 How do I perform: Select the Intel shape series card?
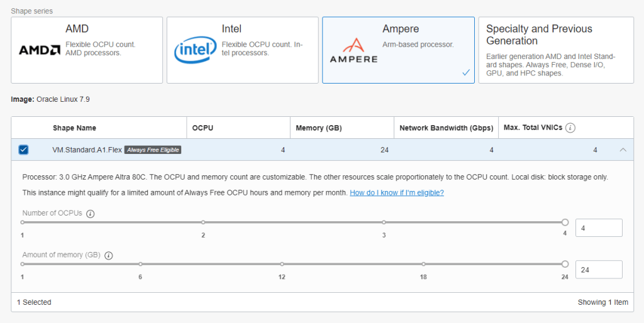coord(242,50)
